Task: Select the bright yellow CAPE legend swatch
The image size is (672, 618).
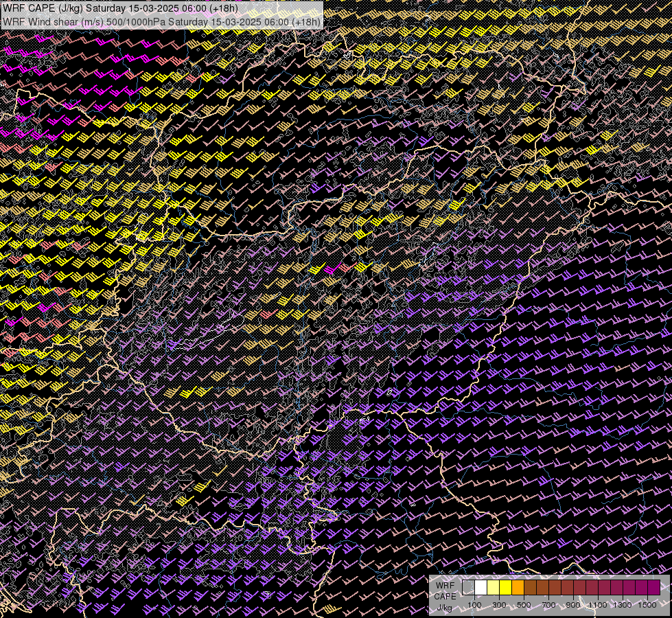Action: tap(506, 588)
